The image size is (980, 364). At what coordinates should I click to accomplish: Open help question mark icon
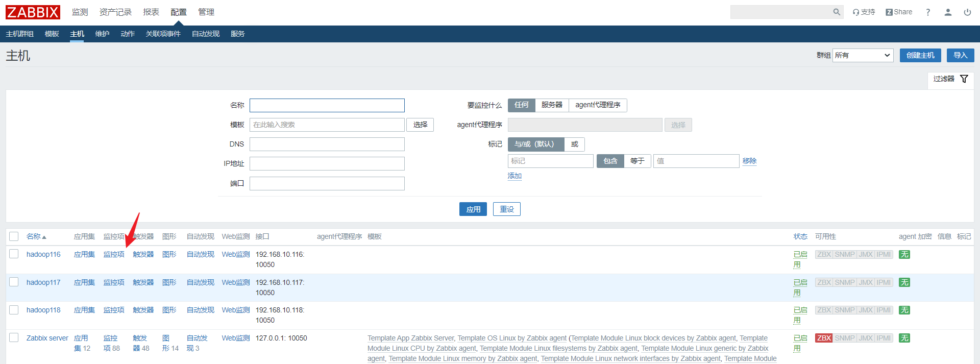pos(928,12)
